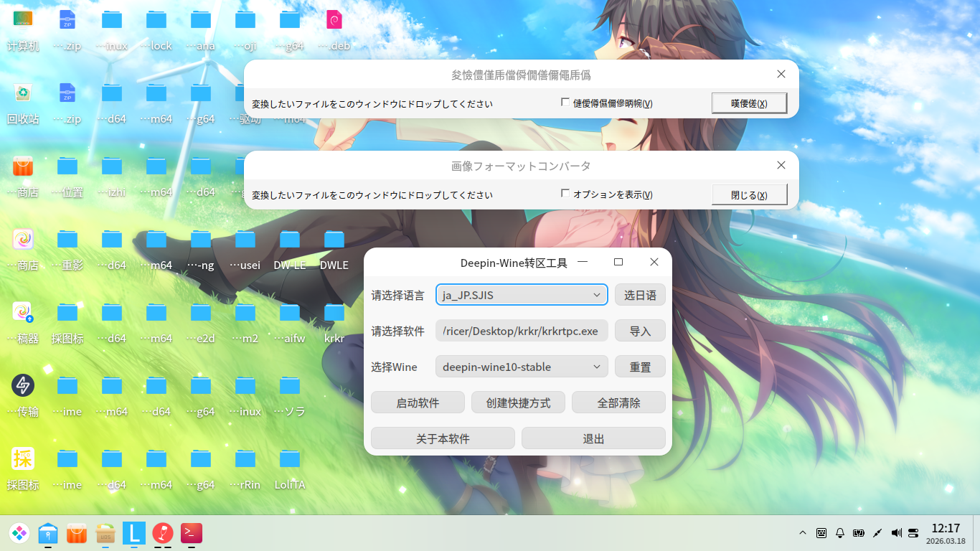Click 创建快捷方式 to create shortcut

pos(518,402)
